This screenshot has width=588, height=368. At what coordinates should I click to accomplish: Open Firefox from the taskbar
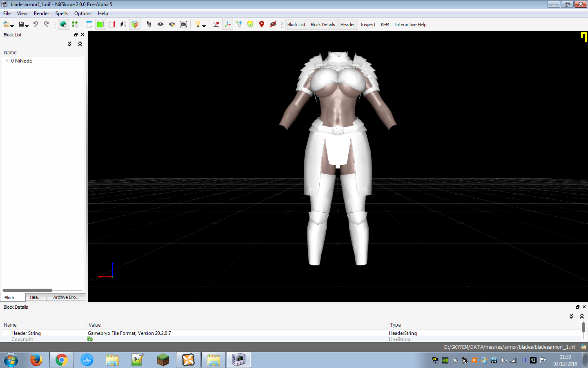36,360
